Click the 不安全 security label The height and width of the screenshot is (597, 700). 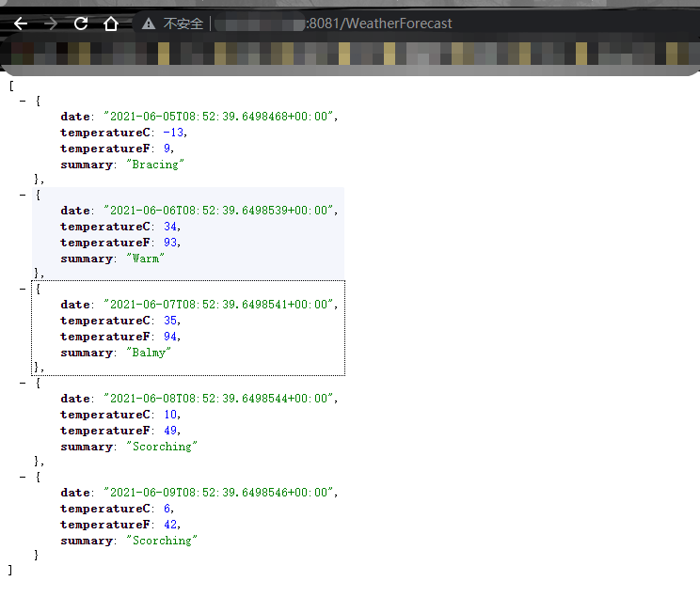click(x=183, y=24)
